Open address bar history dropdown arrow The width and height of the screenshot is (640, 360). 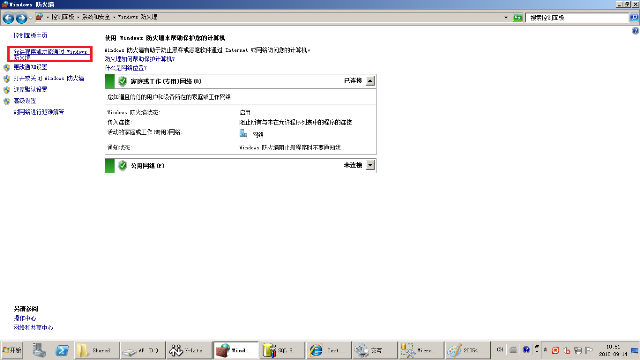point(506,18)
